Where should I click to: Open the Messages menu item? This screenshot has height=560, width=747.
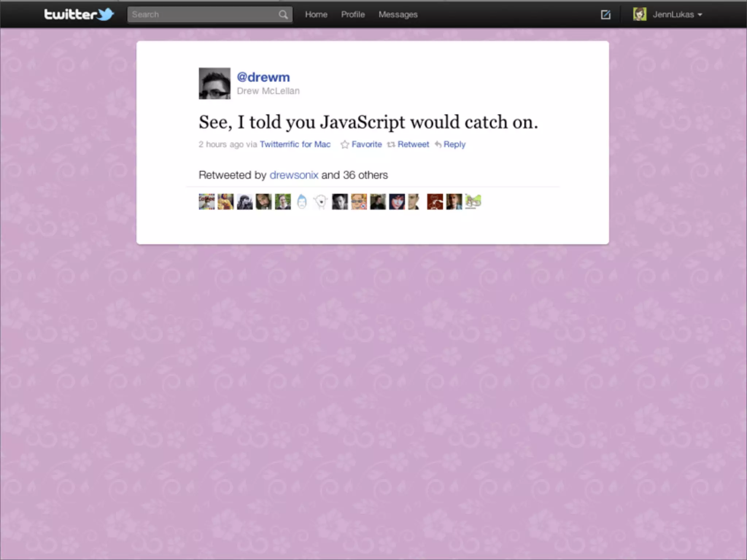(x=398, y=15)
